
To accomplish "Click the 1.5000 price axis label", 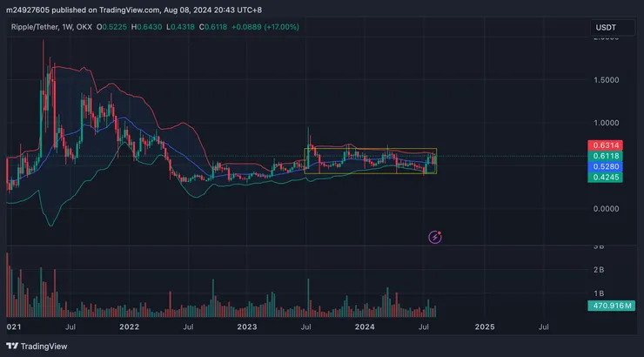I will tap(606, 80).
